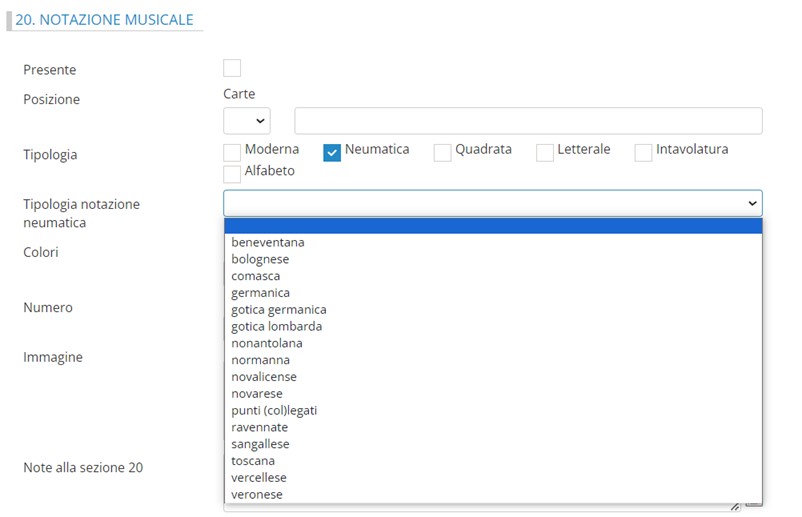Select veronese at the list bottom
The image size is (802, 517).
257,494
